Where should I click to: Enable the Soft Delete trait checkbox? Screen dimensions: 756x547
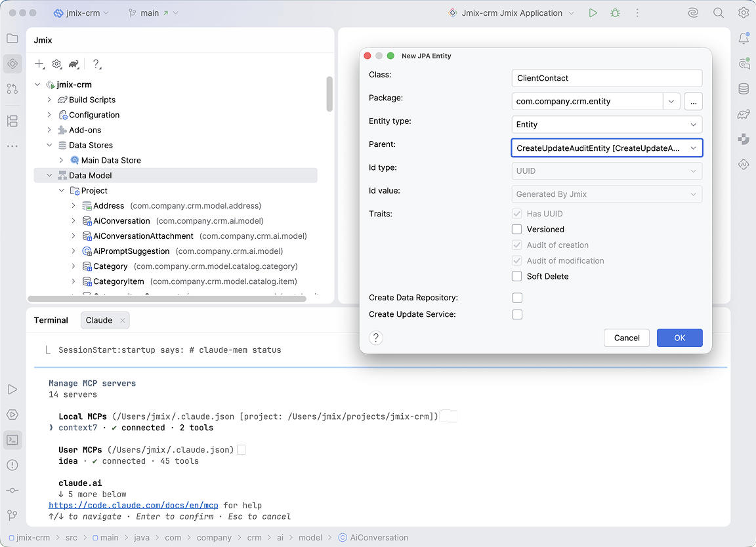point(517,276)
